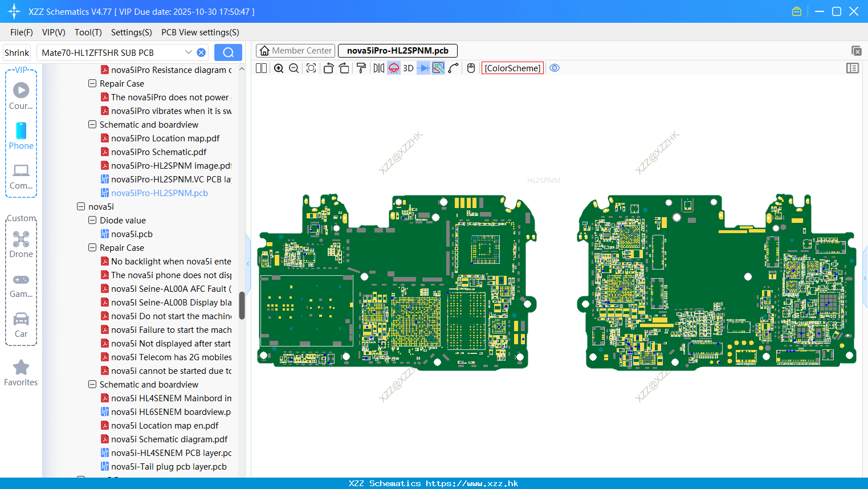Collapse the Diode value folder
The height and width of the screenshot is (489, 868).
click(x=92, y=220)
